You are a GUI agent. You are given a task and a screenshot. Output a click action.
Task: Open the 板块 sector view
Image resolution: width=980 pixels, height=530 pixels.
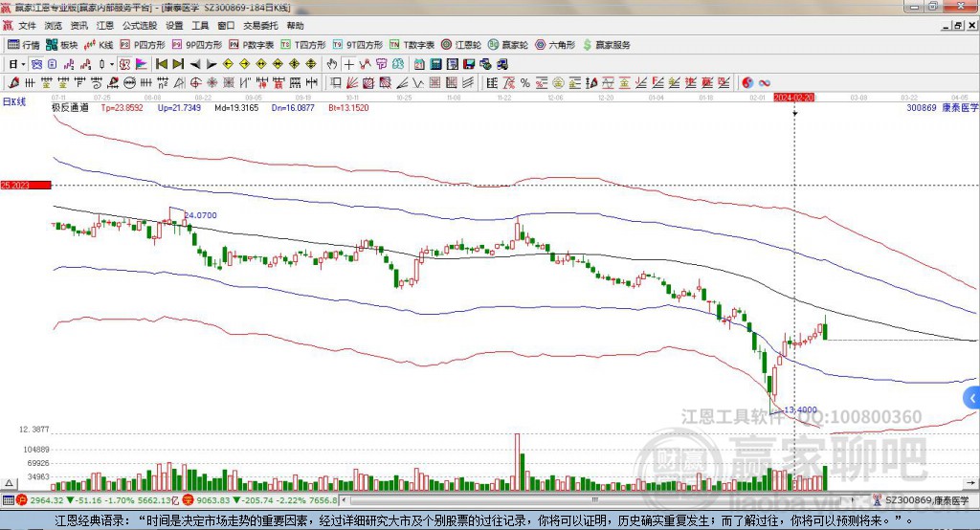[61, 45]
